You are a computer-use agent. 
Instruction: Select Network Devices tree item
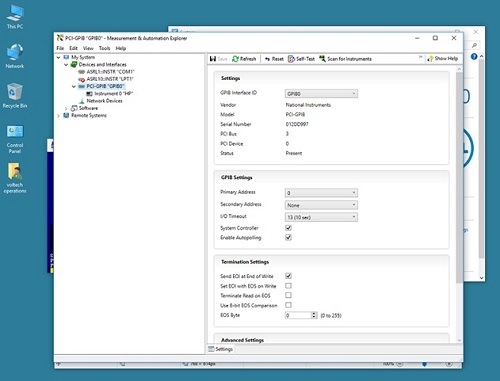coord(104,101)
